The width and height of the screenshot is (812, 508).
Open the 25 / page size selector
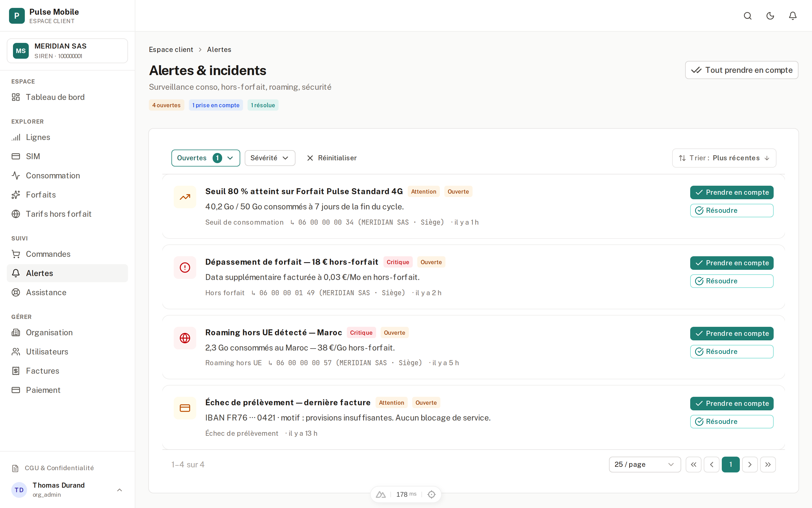click(645, 464)
